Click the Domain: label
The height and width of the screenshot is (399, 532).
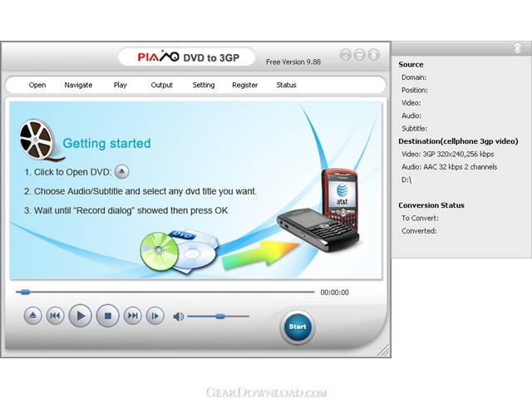click(x=414, y=77)
